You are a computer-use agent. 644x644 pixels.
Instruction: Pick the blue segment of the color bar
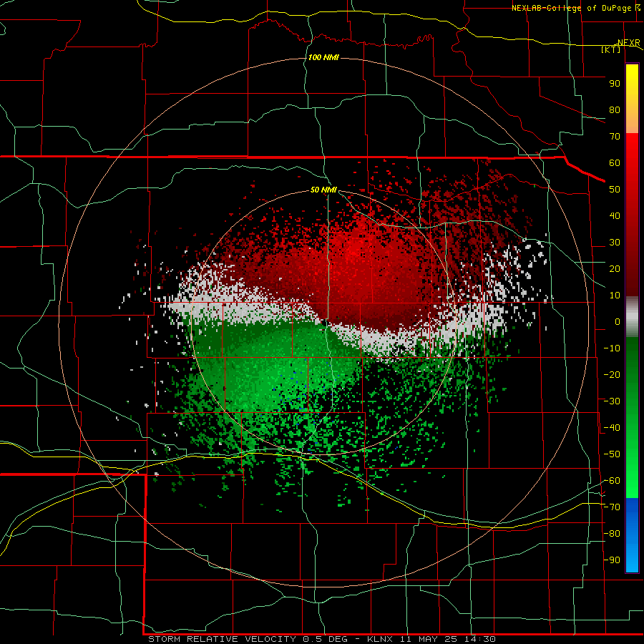(632, 535)
